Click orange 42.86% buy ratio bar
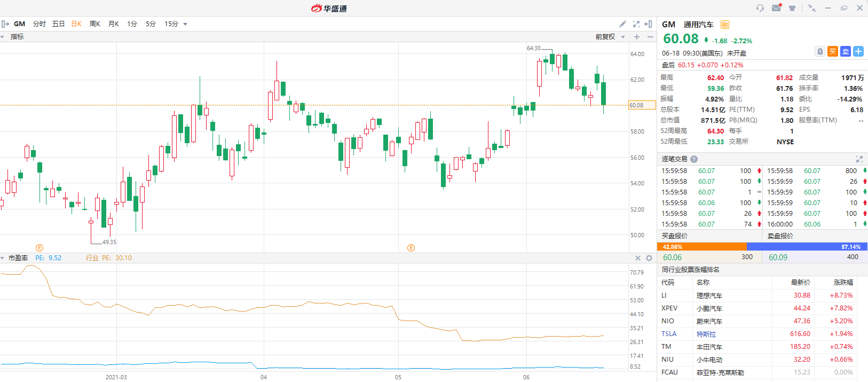Screen dimensions: 868x382 pyautogui.click(x=702, y=247)
